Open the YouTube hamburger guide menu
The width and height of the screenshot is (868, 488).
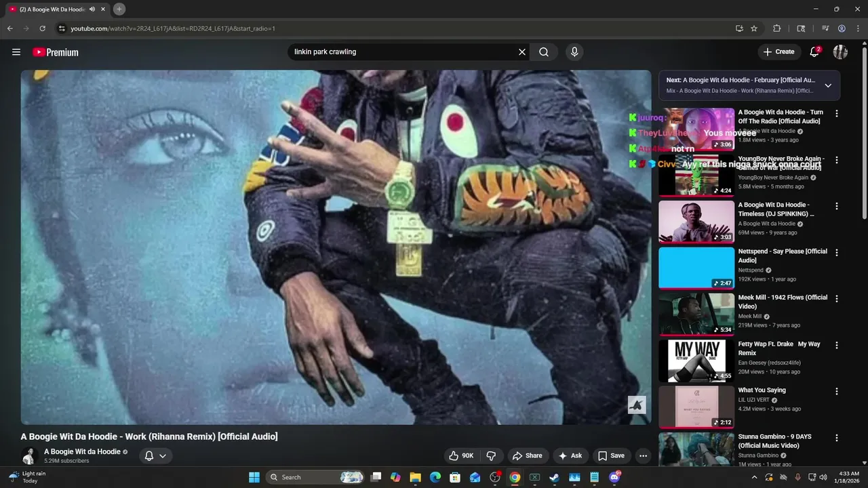(x=16, y=52)
